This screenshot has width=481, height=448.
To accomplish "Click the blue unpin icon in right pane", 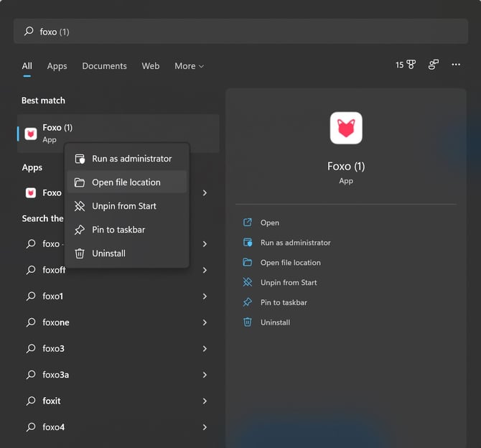I will click(x=248, y=282).
